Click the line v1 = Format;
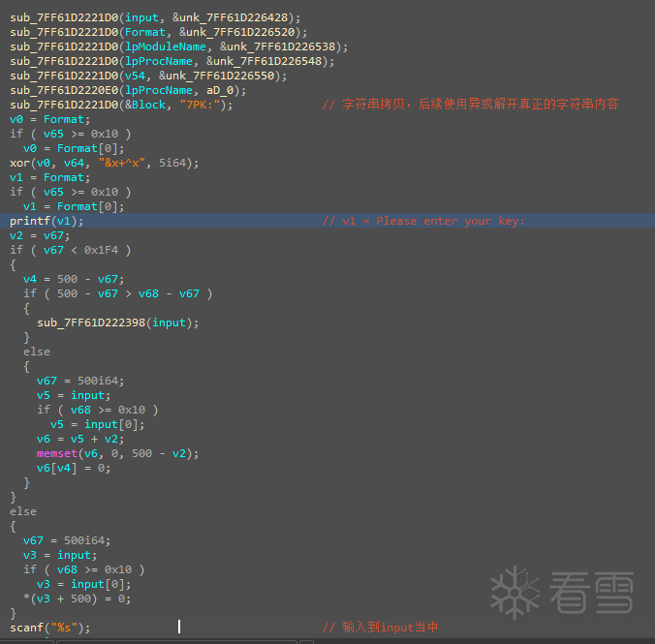Viewport: 655px width, 644px height. 50,177
